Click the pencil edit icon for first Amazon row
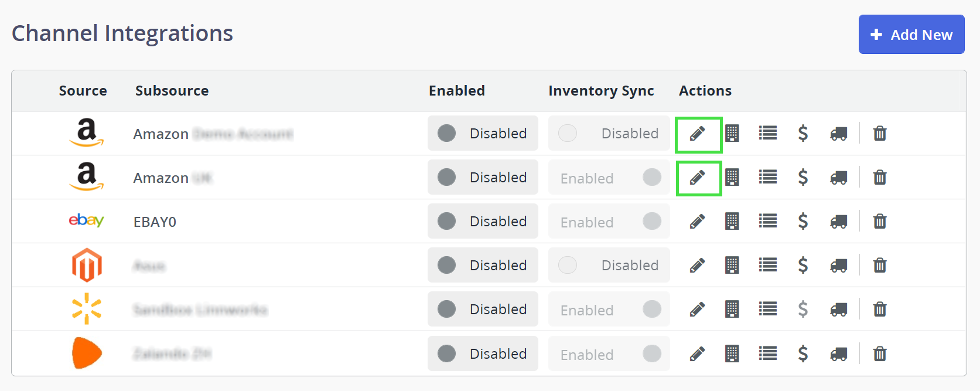This screenshot has height=391, width=980. pyautogui.click(x=697, y=134)
